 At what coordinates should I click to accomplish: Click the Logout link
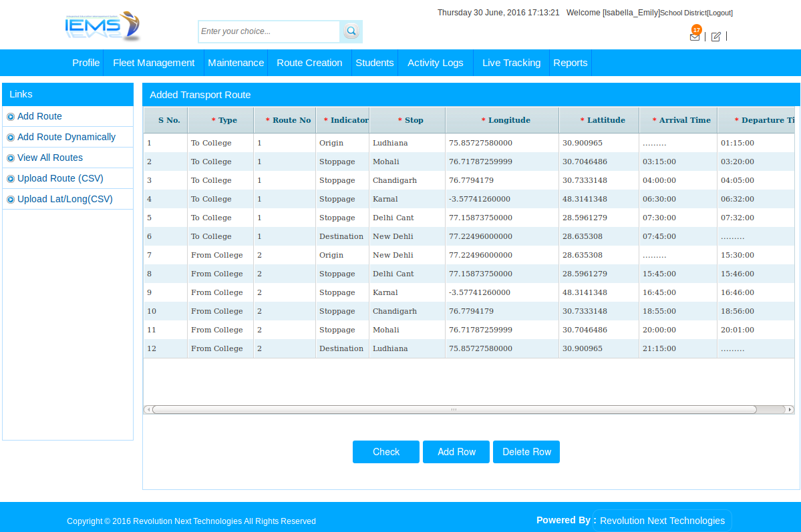click(x=719, y=13)
